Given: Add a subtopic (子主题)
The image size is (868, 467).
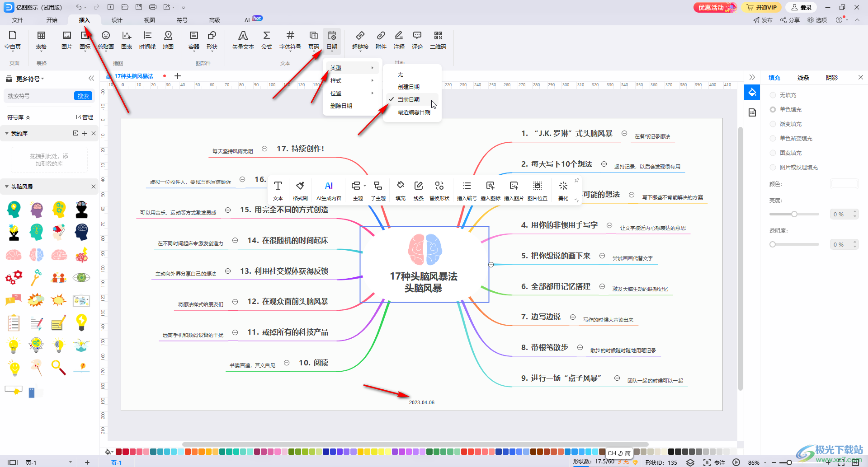Looking at the screenshot, I should [x=378, y=191].
